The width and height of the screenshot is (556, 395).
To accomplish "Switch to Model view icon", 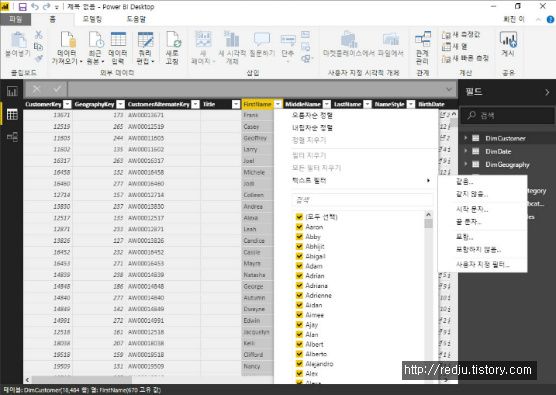I will [12, 137].
